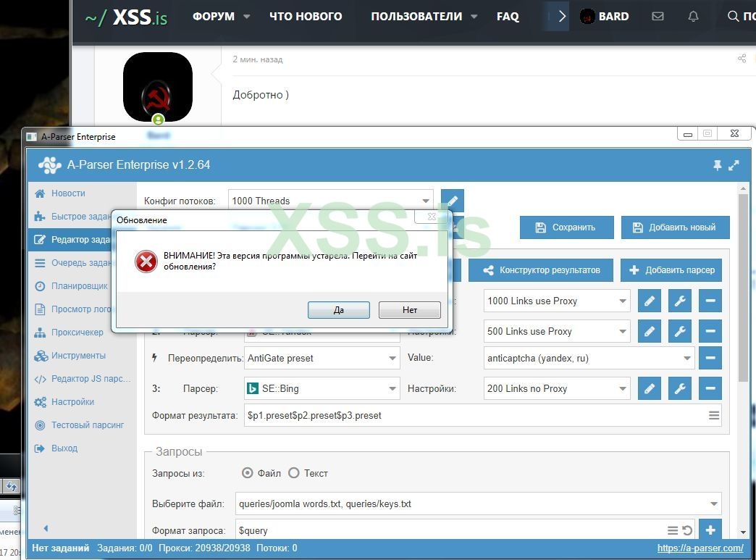
Task: Click share icon on forum post
Action: tap(742, 59)
